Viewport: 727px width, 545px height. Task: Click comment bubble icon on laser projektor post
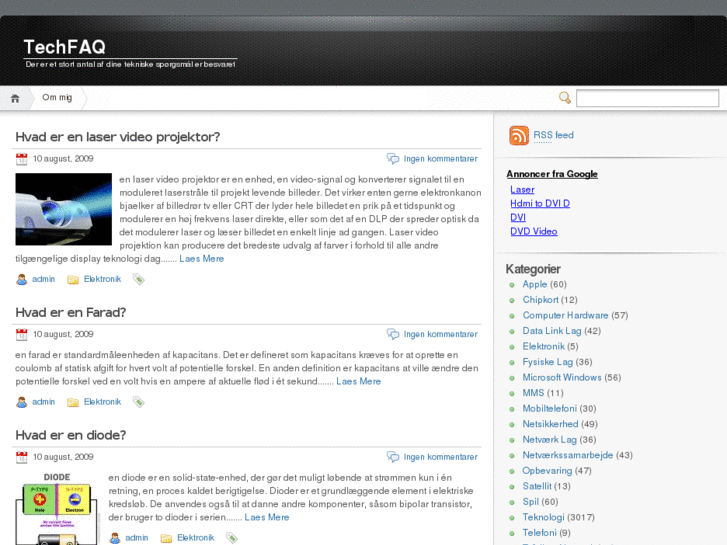pos(393,159)
